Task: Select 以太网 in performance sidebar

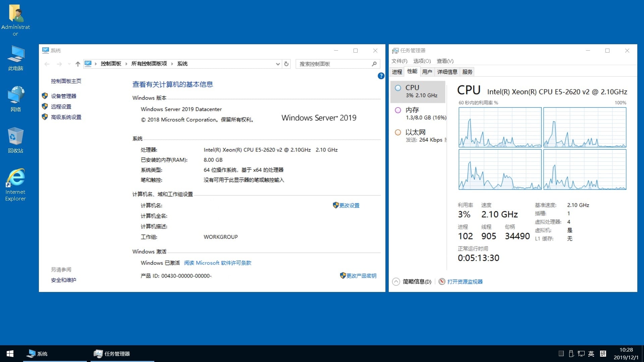Action: coord(418,136)
